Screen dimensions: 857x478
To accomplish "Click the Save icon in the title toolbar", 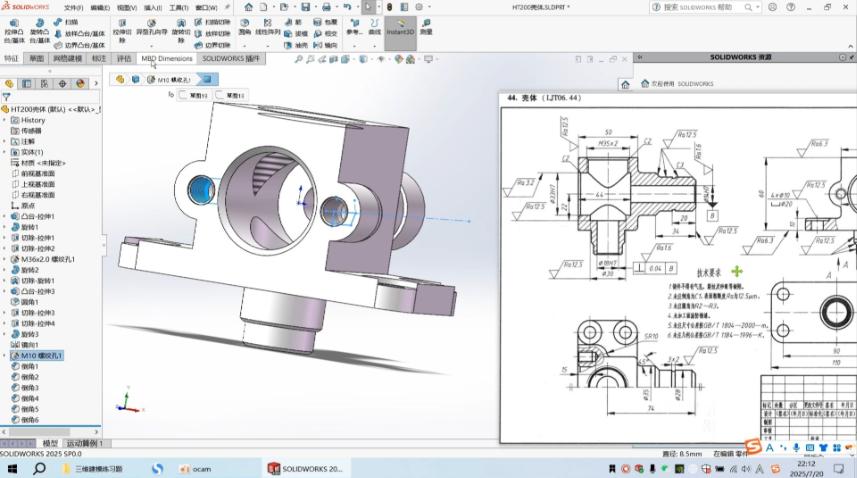I will [x=306, y=7].
